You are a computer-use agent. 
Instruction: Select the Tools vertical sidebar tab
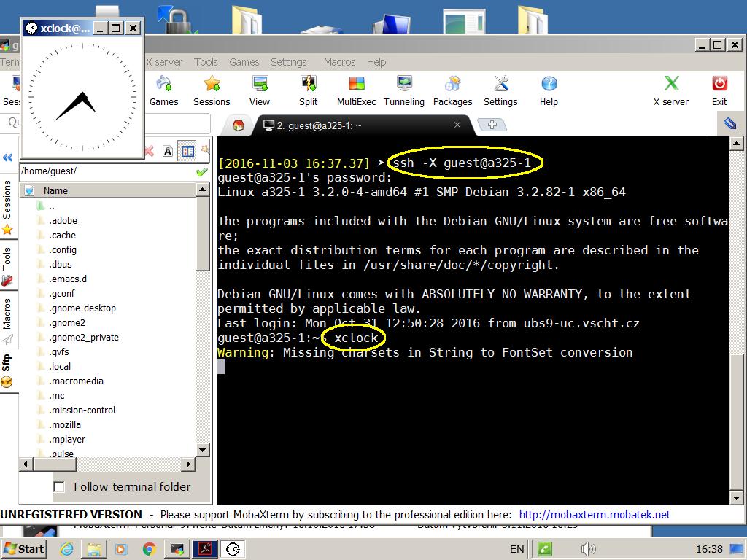(x=7, y=265)
